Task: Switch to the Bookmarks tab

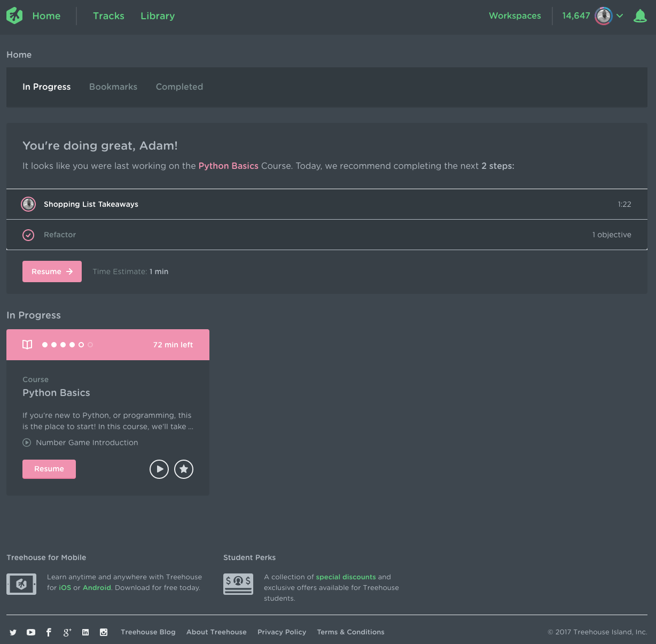Action: pos(113,87)
